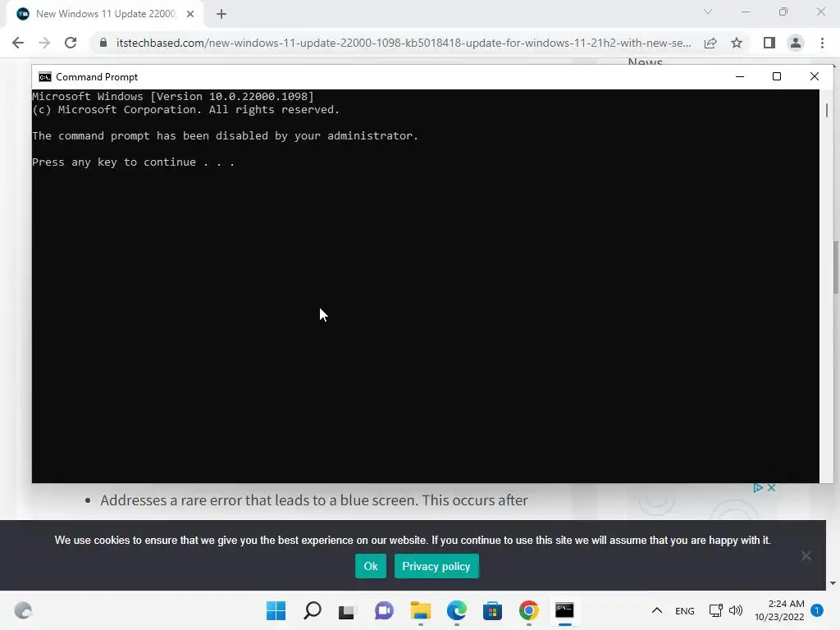Open Microsoft Store from the taskbar
This screenshot has width=840, height=630.
click(492, 610)
